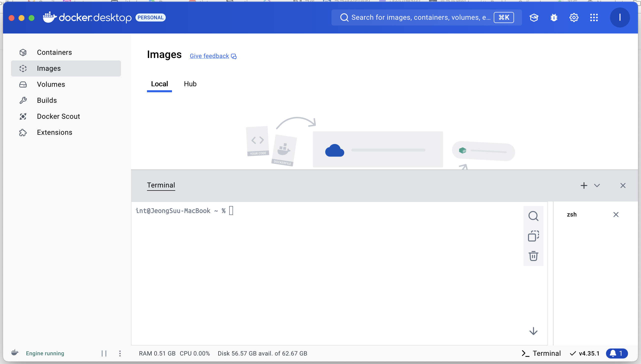Open the notifications bell in status bar
Image resolution: width=641 pixels, height=364 pixels.
point(616,353)
